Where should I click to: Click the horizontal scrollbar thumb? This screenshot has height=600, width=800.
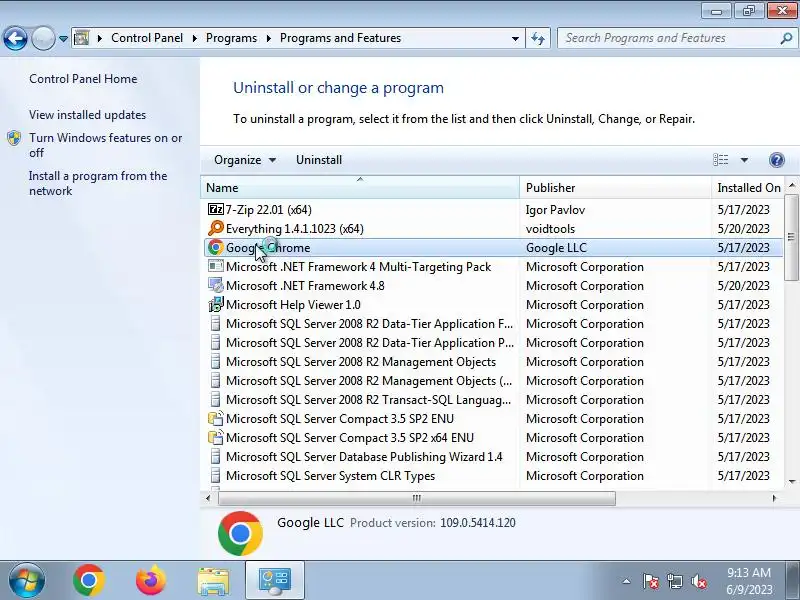coord(417,498)
